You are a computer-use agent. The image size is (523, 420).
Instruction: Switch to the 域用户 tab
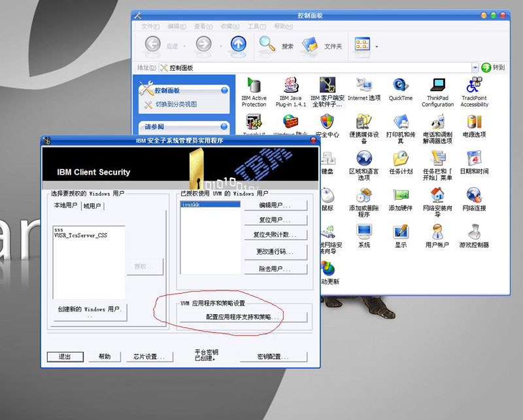point(92,206)
